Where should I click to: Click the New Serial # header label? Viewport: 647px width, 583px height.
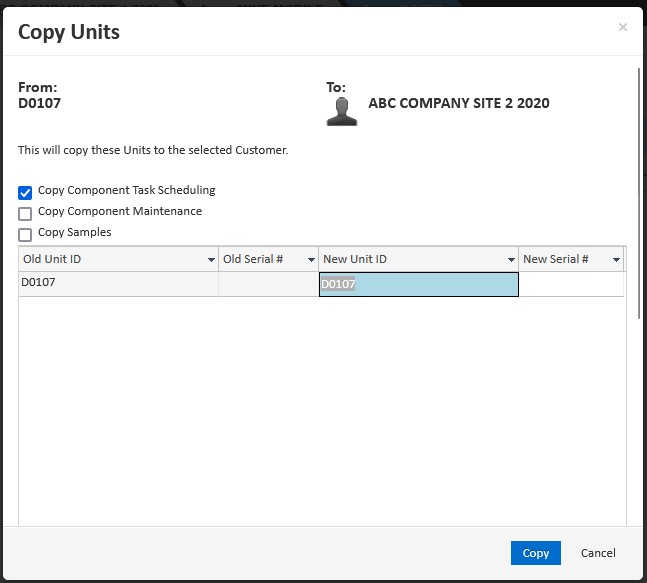click(556, 259)
